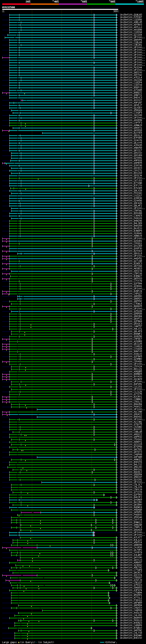This screenshot has width=146, height=644.
Task: Select the UniRef100_C1MZG8 label
Action: pyautogui.click(x=131, y=32)
